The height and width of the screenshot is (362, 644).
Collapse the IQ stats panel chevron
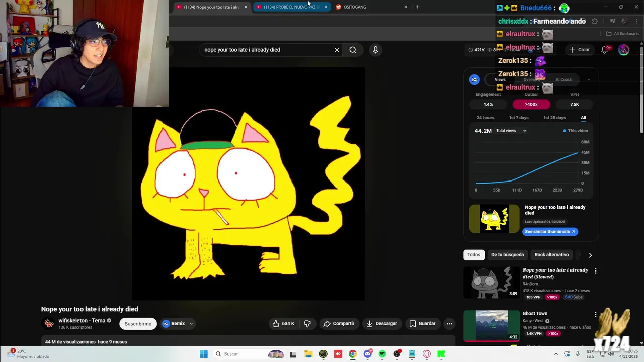(x=588, y=79)
